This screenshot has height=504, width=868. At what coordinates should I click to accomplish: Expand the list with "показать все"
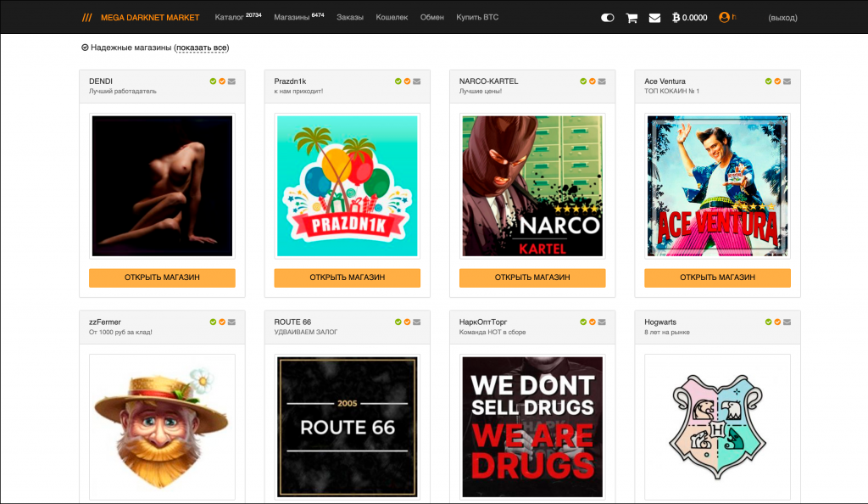point(202,48)
